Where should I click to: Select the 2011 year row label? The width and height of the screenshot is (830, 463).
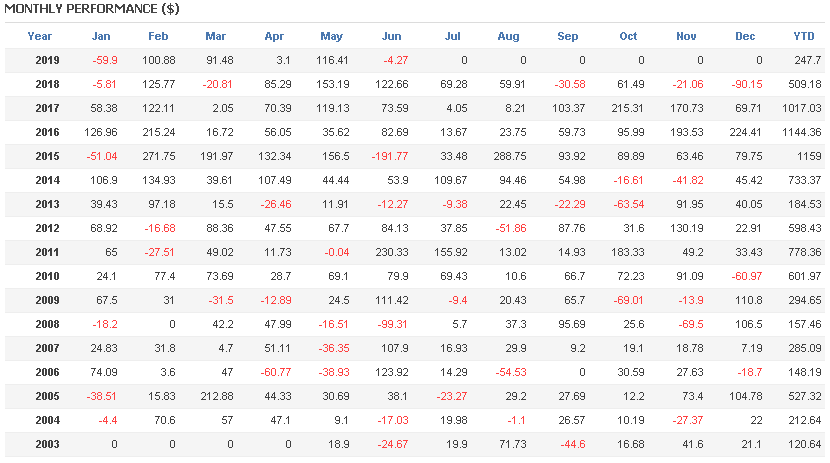point(47,252)
